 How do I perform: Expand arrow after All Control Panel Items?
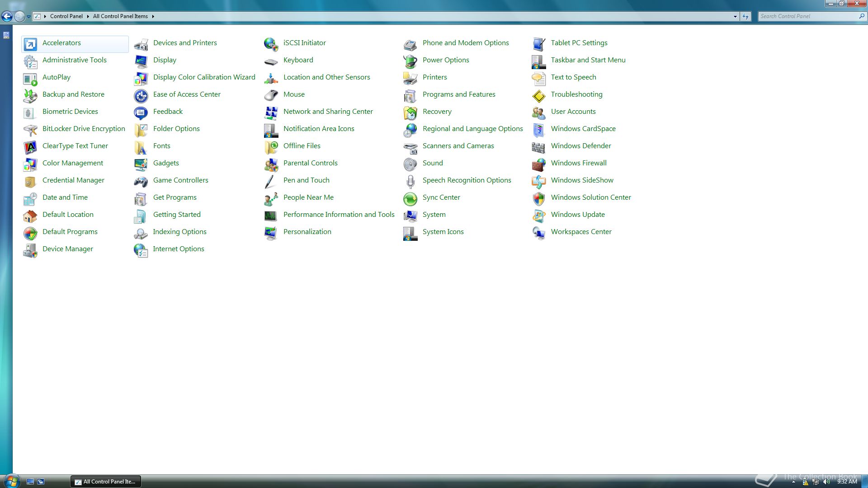coord(153,16)
